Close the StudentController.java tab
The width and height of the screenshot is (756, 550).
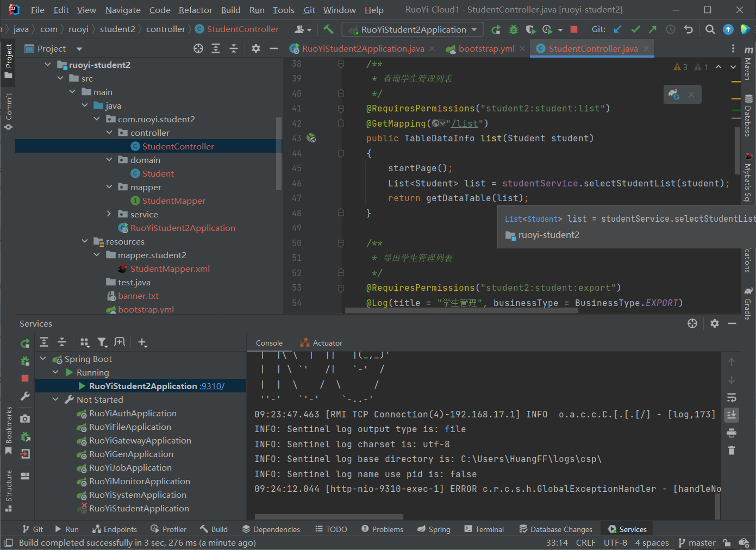click(x=646, y=48)
